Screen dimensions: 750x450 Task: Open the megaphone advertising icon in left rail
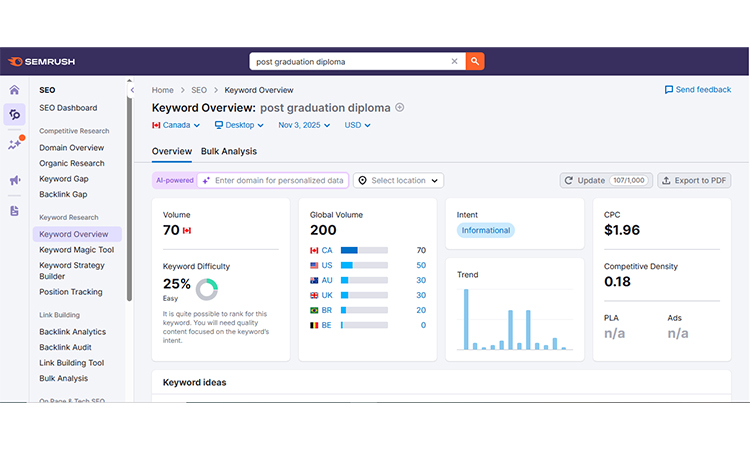(15, 180)
